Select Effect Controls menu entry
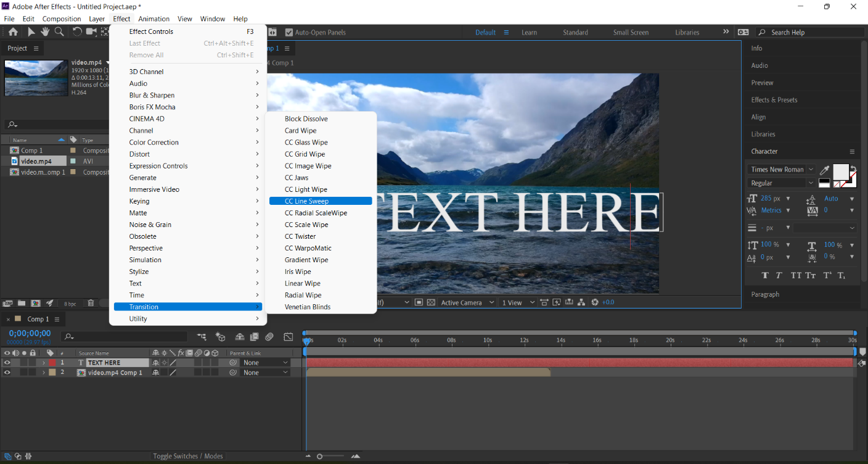The image size is (868, 464). tap(188, 31)
